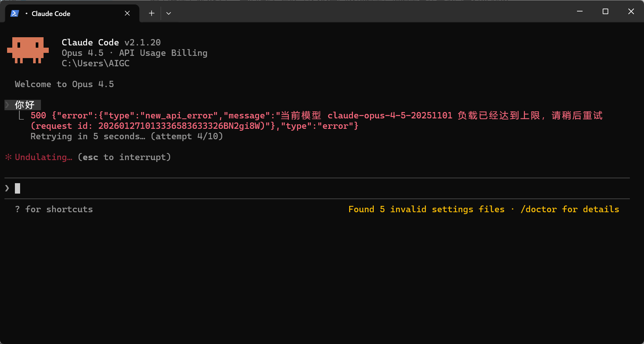The width and height of the screenshot is (644, 344).
Task: Maximize the terminal window
Action: [x=605, y=12]
